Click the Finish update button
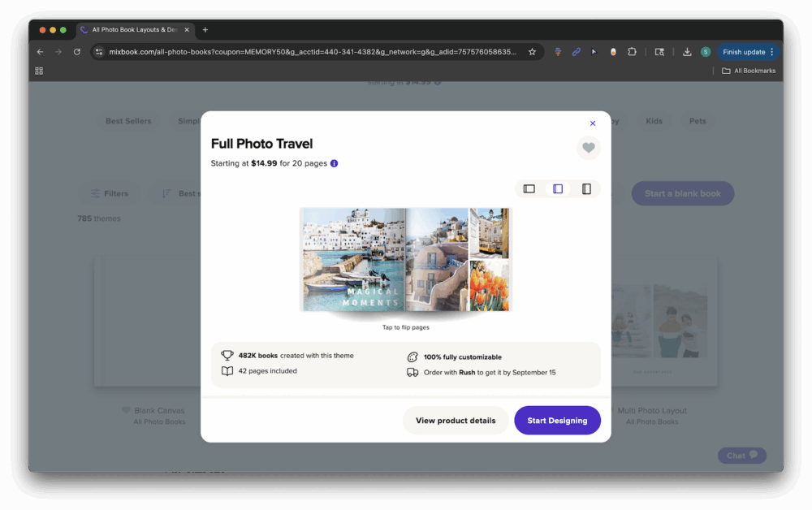The width and height of the screenshot is (812, 510). point(744,52)
